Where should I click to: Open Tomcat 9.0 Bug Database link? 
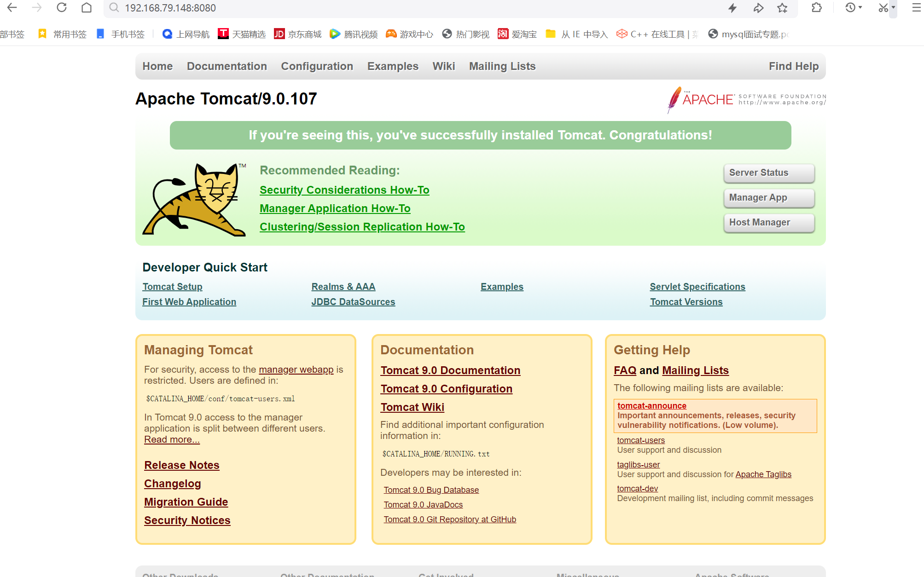(431, 490)
